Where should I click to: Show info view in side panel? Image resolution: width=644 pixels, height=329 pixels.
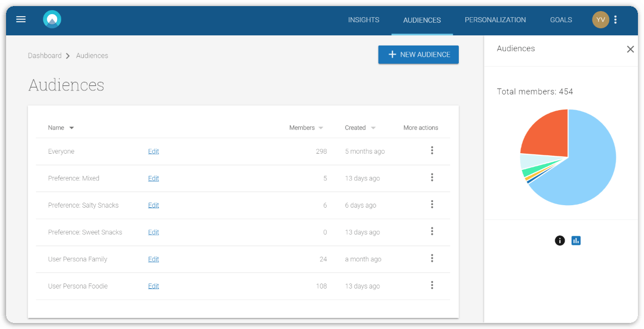[x=560, y=241]
